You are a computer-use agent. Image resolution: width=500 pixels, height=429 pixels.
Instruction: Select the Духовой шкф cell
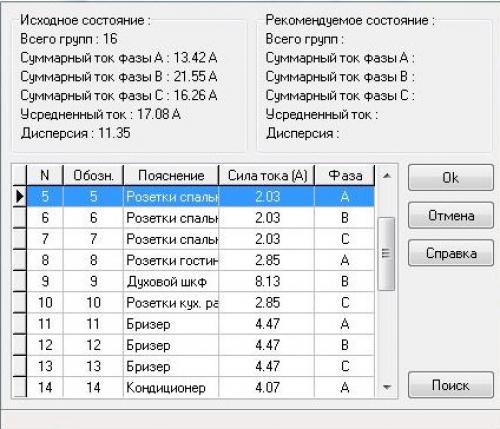pyautogui.click(x=171, y=282)
